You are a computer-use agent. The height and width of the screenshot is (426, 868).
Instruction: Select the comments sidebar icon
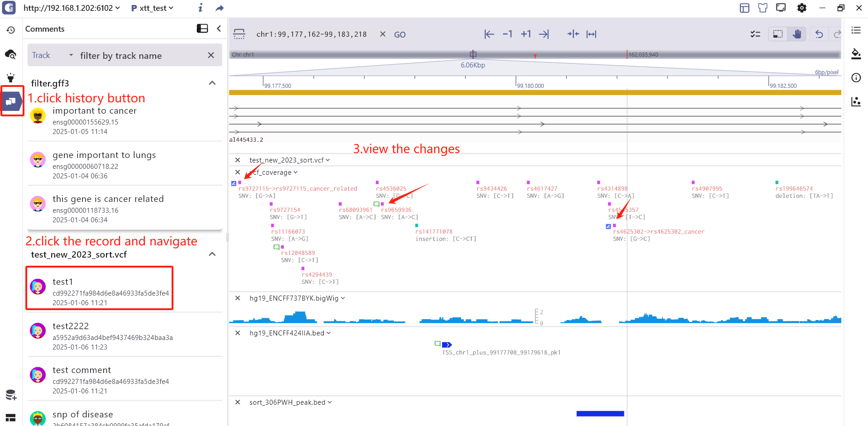11,101
